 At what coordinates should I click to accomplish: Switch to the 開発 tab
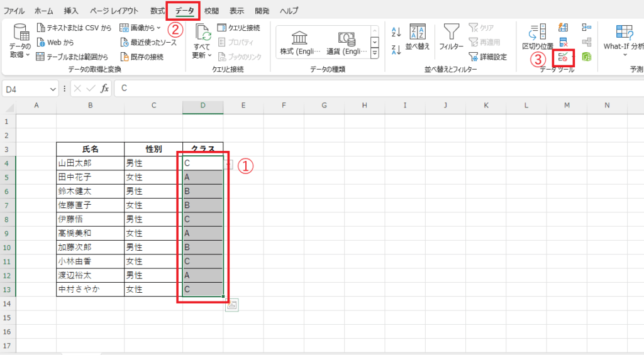point(262,11)
